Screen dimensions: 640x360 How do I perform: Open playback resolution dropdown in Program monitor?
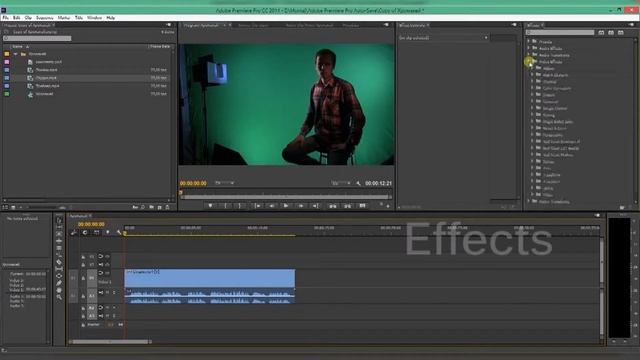click(341, 183)
